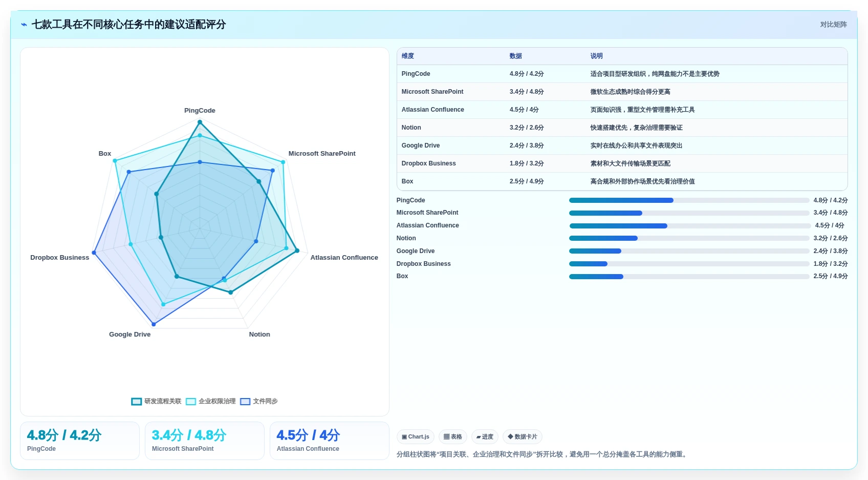Click the 说明 column header

point(597,56)
